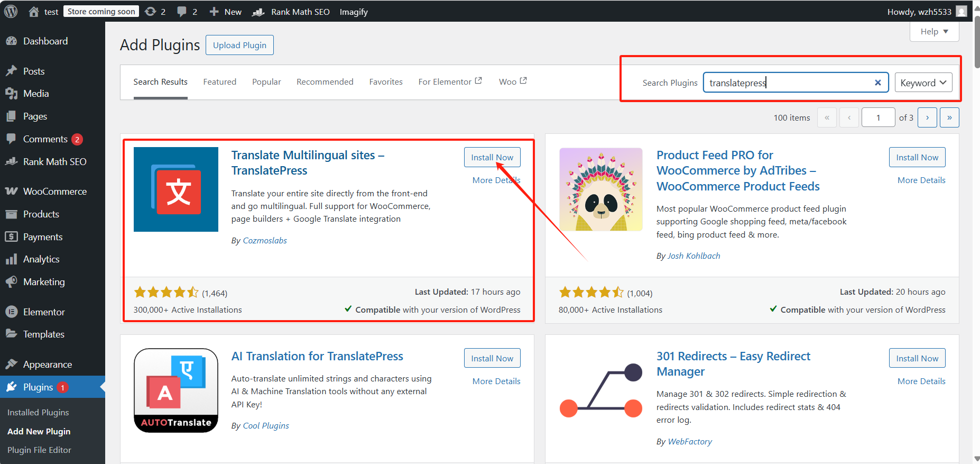
Task: Open Installed Plugins submenu item
Action: (x=38, y=412)
